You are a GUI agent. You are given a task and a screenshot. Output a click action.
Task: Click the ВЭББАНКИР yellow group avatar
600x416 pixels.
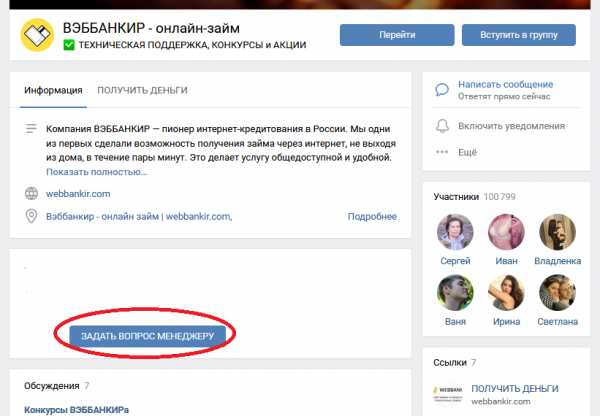pyautogui.click(x=37, y=35)
